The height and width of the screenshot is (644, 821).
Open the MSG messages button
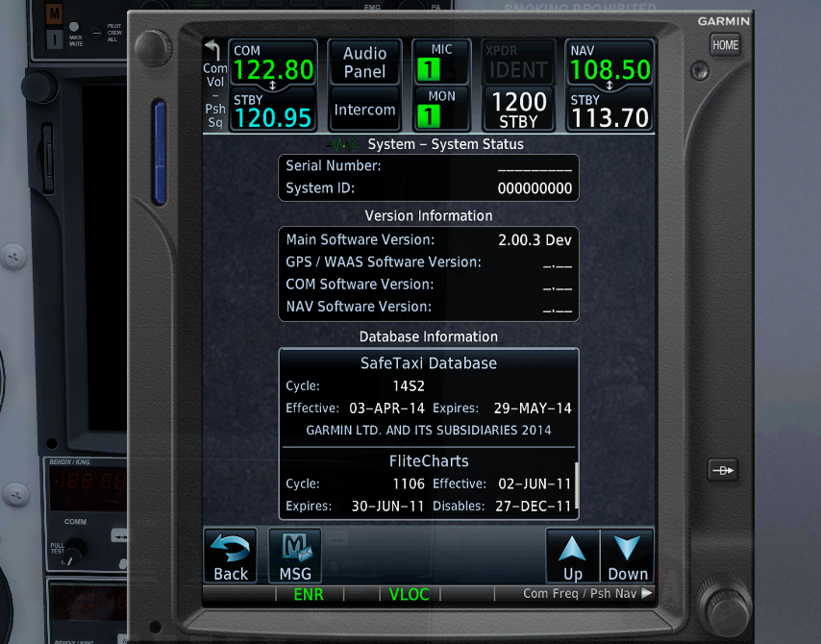[x=295, y=556]
